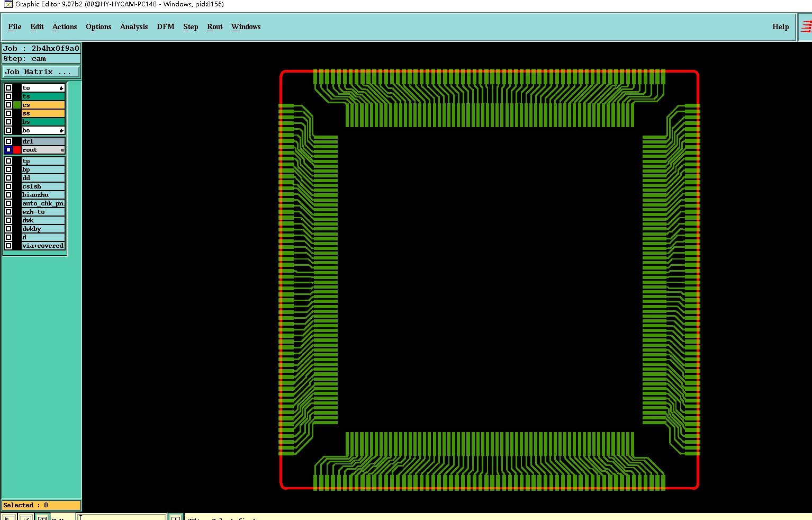Toggle the checkbox for layer dwkby
Screen dimensions: 812x520
[x=8, y=229]
